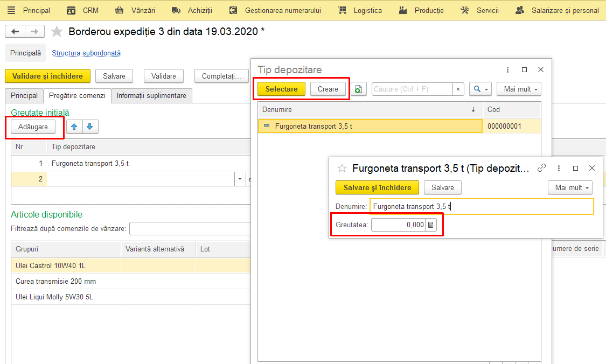Maximize the Tip depozitare window

coord(525,69)
